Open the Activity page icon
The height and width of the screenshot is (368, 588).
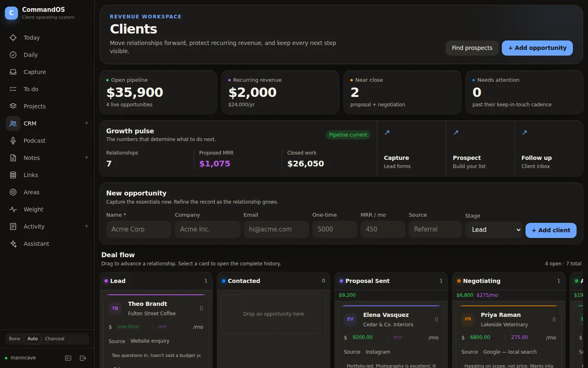point(13,226)
